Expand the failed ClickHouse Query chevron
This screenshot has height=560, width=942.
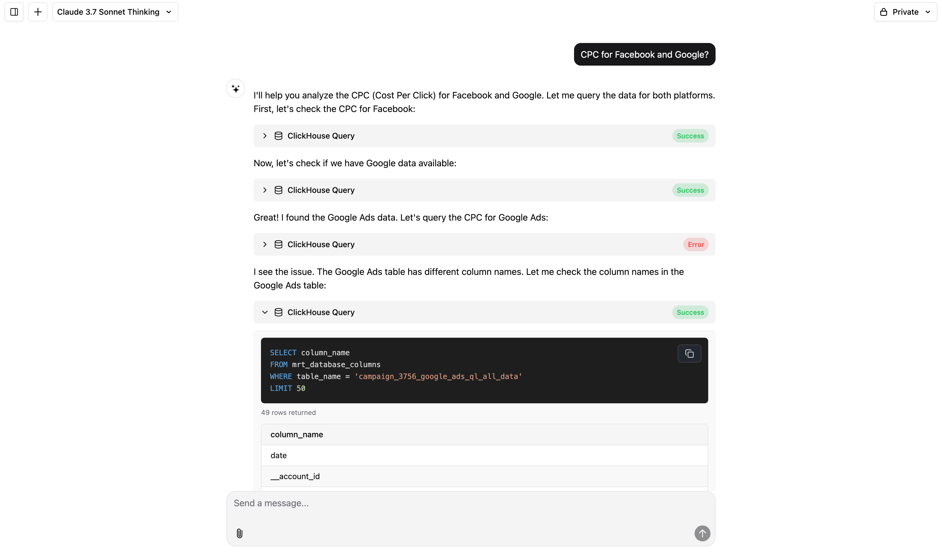[x=265, y=245]
